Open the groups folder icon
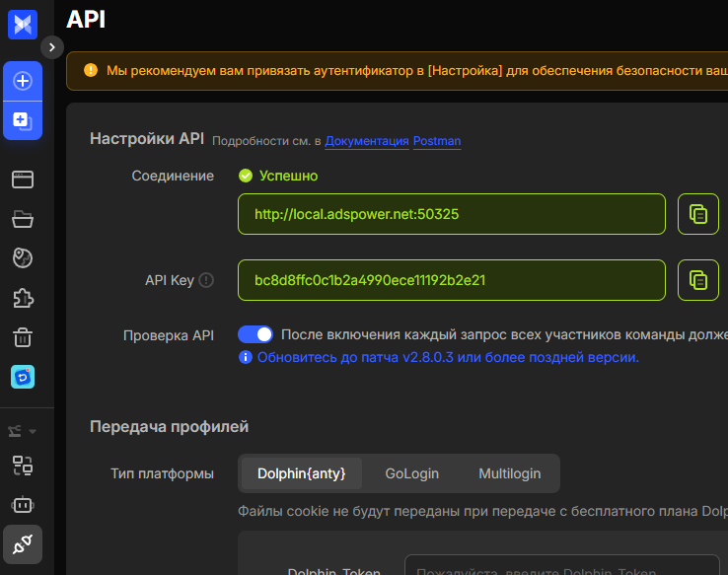 tap(23, 219)
